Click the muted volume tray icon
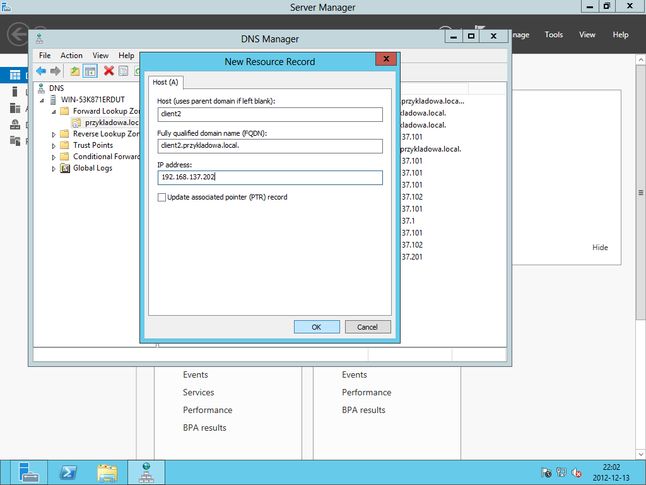 click(x=576, y=473)
